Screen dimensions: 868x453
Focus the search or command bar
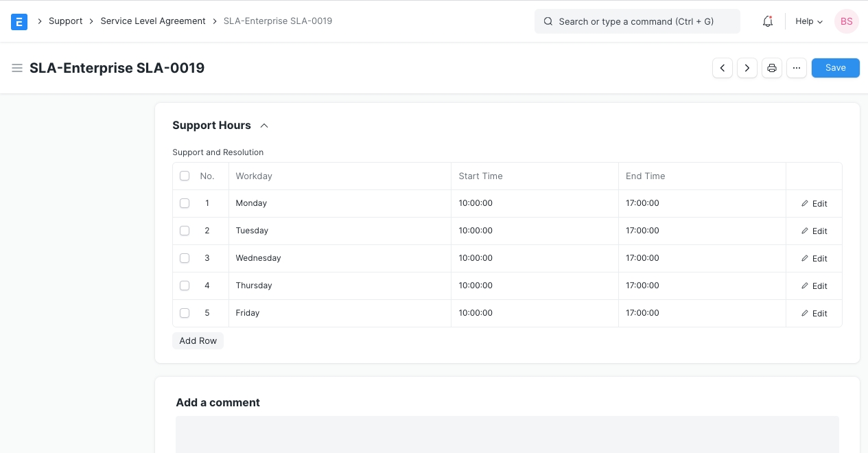point(637,21)
